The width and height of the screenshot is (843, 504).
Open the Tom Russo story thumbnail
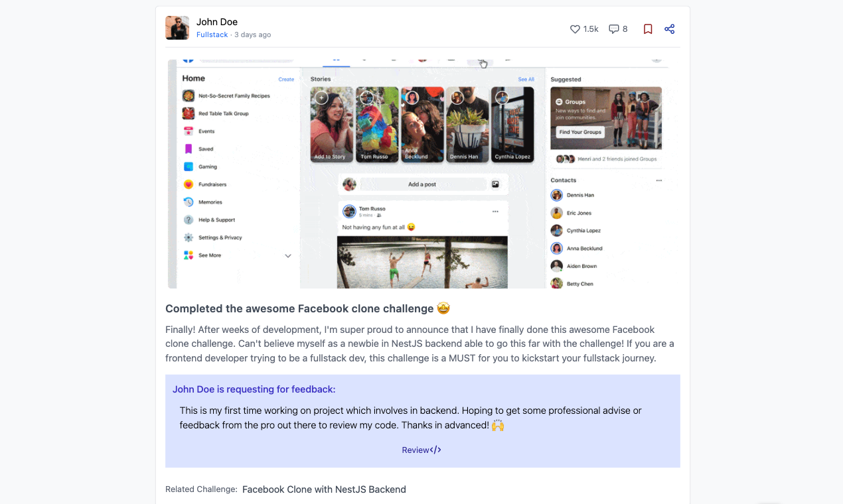pyautogui.click(x=377, y=124)
